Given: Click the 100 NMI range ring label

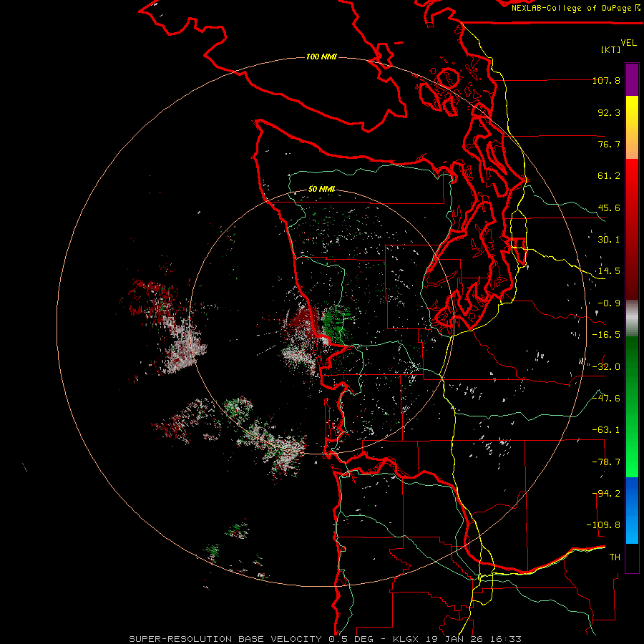Looking at the screenshot, I should coord(321,57).
